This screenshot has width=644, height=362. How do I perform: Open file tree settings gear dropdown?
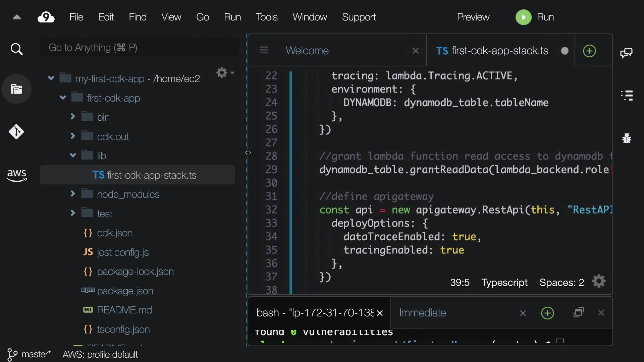pos(225,73)
